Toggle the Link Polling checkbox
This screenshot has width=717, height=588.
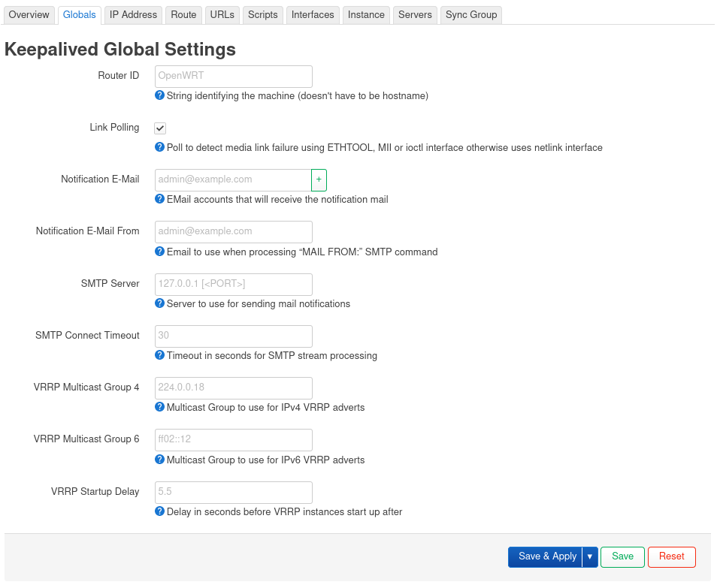coord(160,128)
